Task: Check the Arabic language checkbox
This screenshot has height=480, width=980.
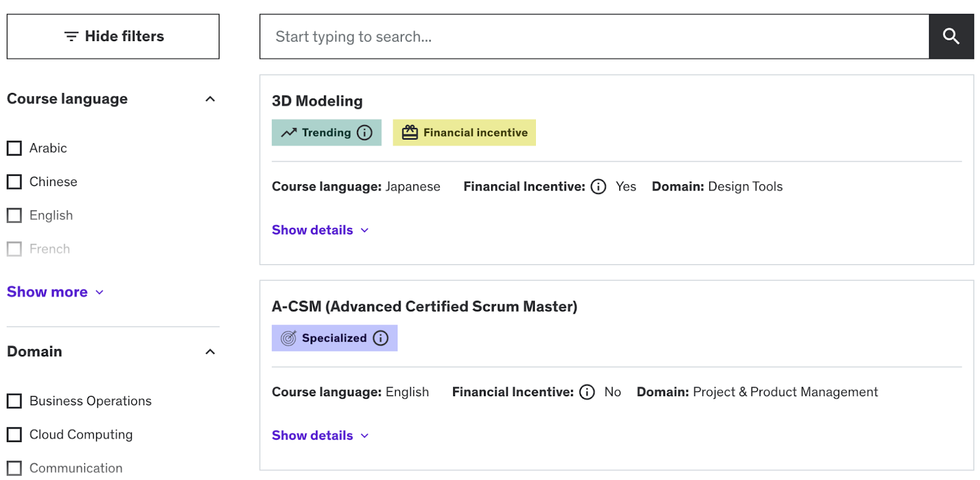Action: [x=14, y=148]
